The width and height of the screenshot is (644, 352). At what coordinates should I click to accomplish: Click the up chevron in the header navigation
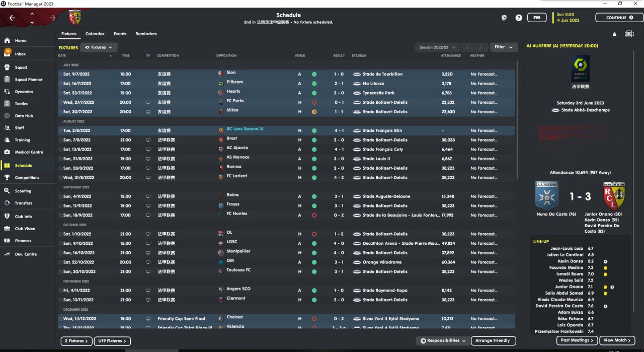tap(32, 13)
